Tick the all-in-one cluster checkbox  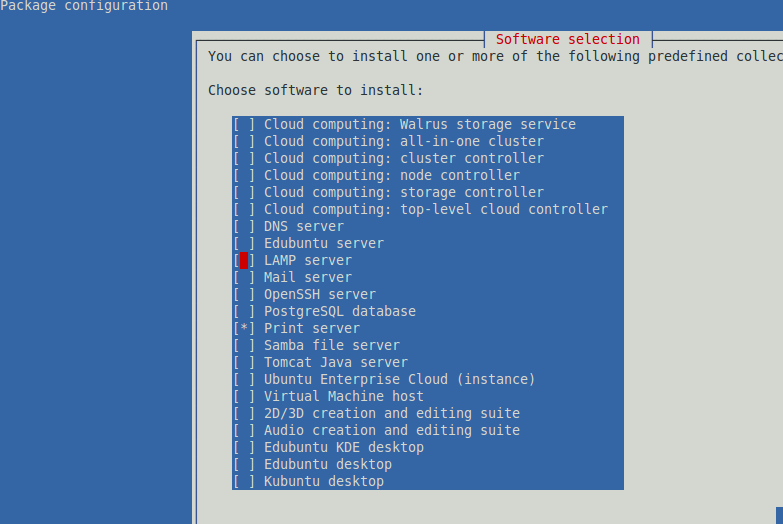pos(244,141)
